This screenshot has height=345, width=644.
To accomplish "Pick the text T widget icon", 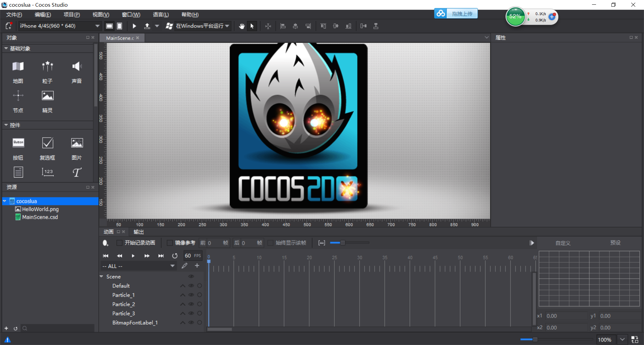I will point(77,172).
